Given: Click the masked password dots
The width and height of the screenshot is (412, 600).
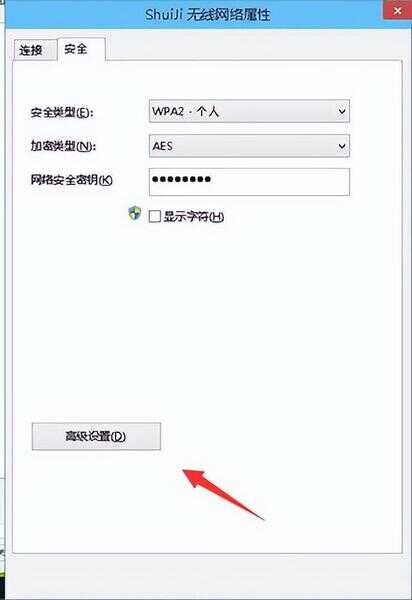Looking at the screenshot, I should (x=181, y=179).
